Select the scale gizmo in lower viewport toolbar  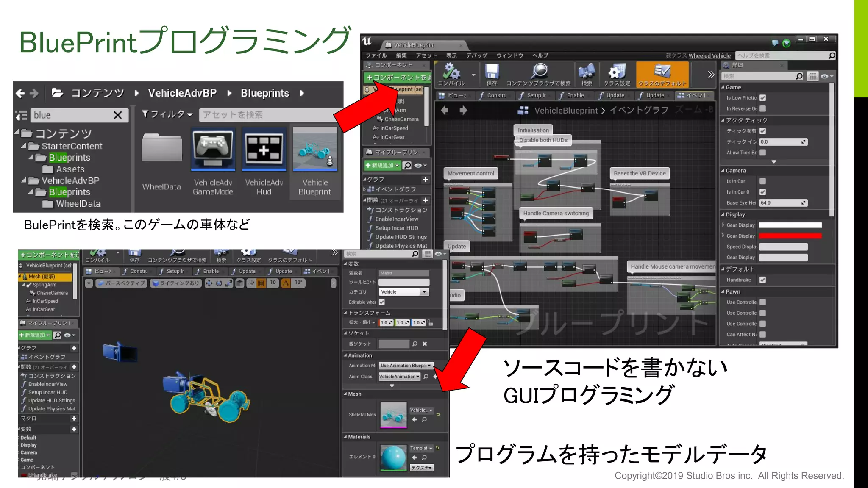tap(229, 283)
